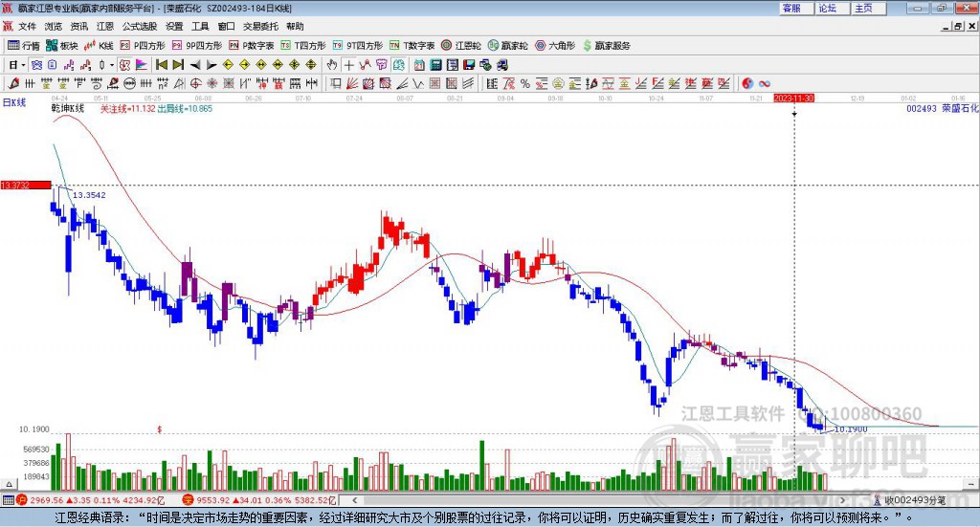Image resolution: width=980 pixels, height=527 pixels.
Task: Open the 9T四方形 tool
Action: (358, 46)
